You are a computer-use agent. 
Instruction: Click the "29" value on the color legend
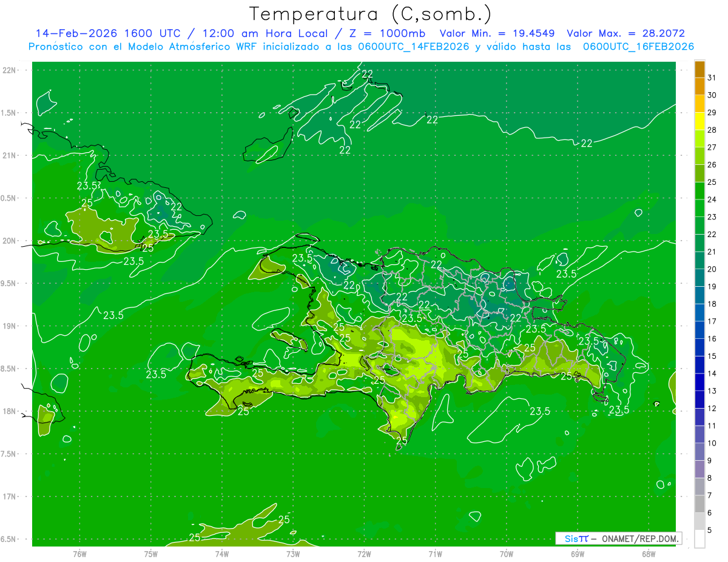pyautogui.click(x=712, y=112)
